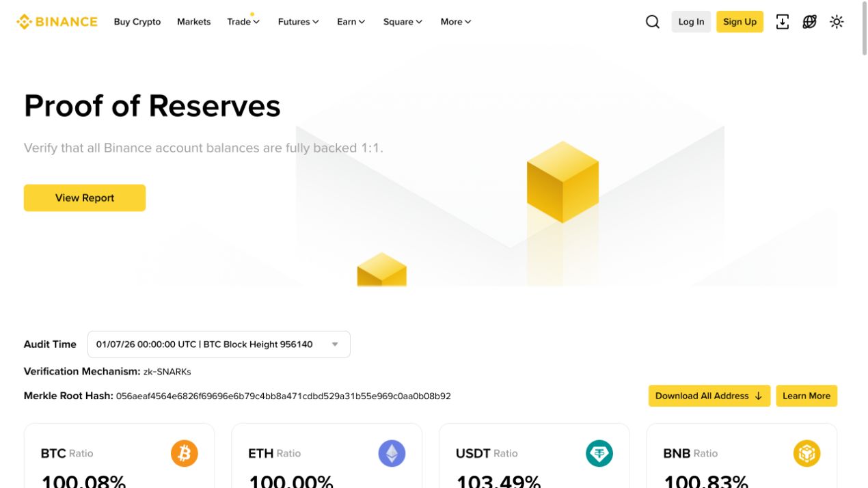Click the BNB coin icon
The height and width of the screenshot is (488, 868).
pos(806,453)
